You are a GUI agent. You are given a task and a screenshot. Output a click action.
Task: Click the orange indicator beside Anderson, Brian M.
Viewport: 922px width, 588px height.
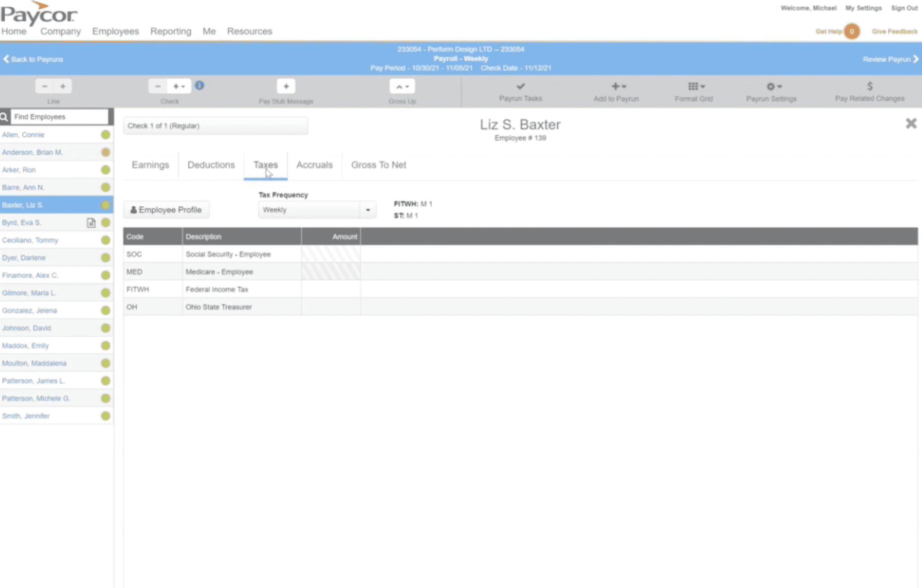coord(105,152)
